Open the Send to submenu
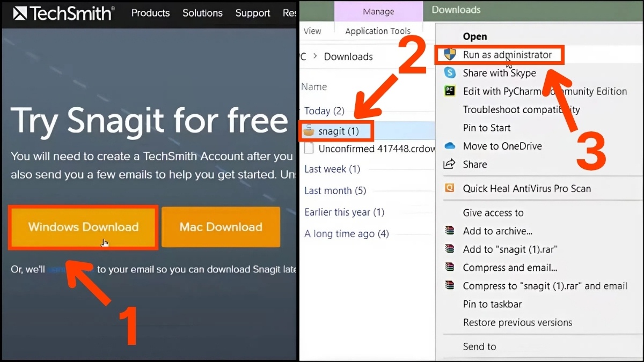The image size is (644, 362). click(479, 346)
